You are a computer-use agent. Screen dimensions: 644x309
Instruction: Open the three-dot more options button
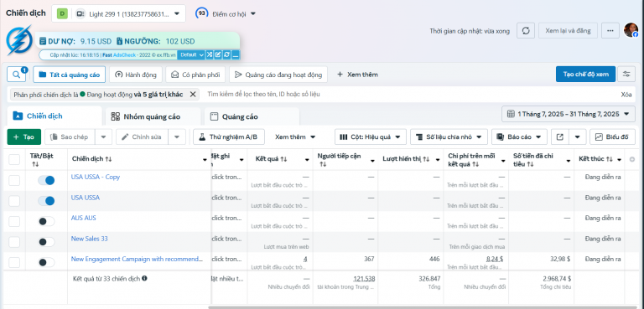610,31
